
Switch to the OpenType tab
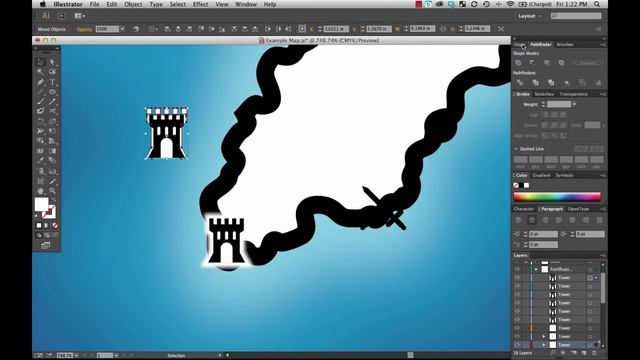(x=578, y=209)
